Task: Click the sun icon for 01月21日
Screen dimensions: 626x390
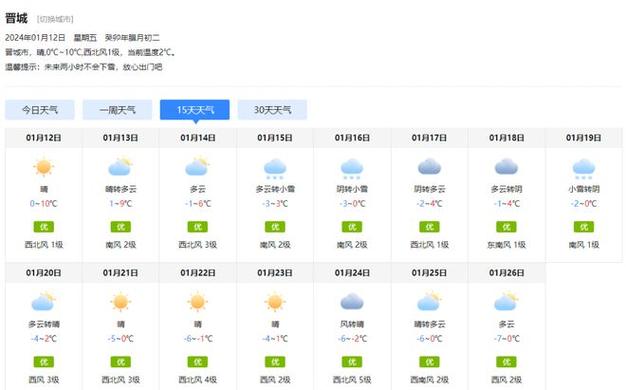Action: (121, 302)
